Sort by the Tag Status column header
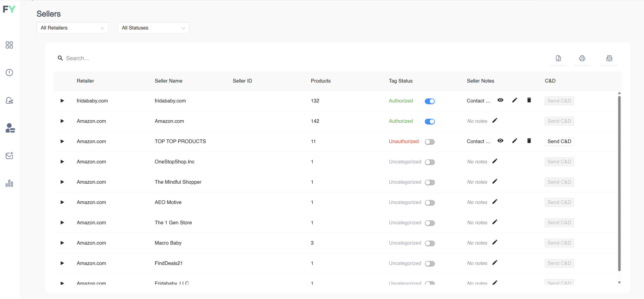The height and width of the screenshot is (299, 644). click(400, 81)
